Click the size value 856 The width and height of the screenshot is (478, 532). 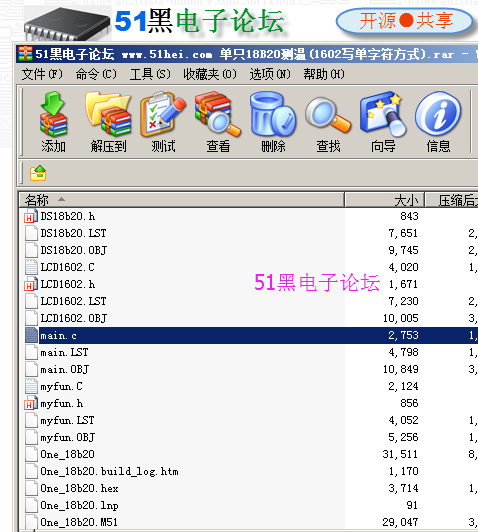409,403
